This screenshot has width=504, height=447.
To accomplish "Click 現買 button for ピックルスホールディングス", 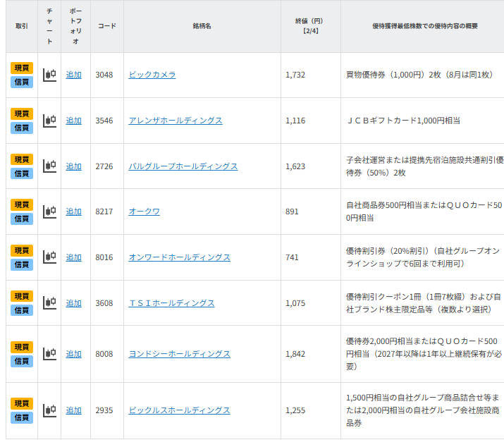I will [22, 403].
